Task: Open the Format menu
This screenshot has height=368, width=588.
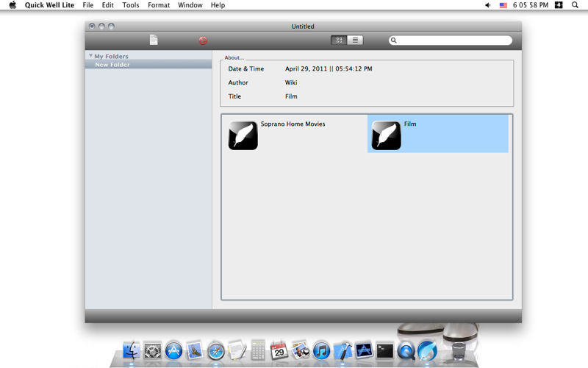Action: 159,5
